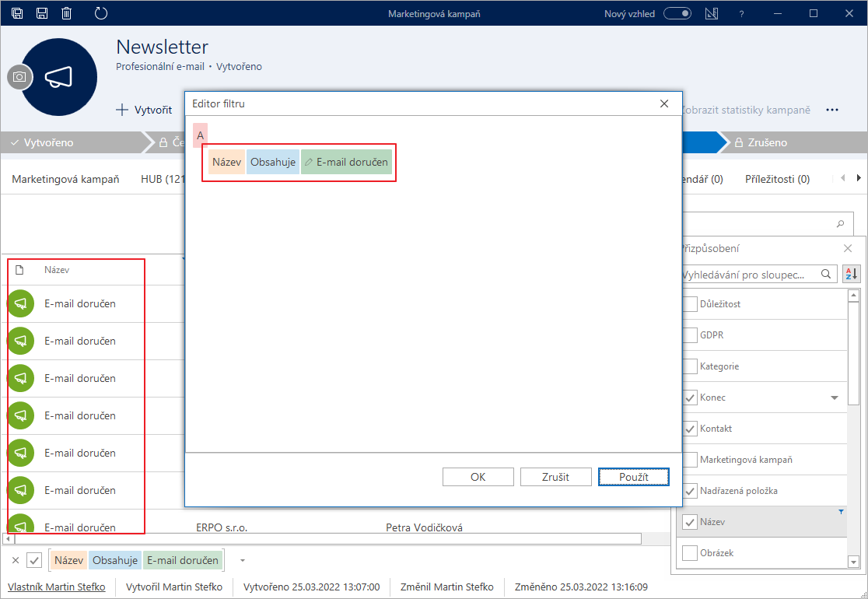Click the Název field in filter editor dialog

point(227,163)
